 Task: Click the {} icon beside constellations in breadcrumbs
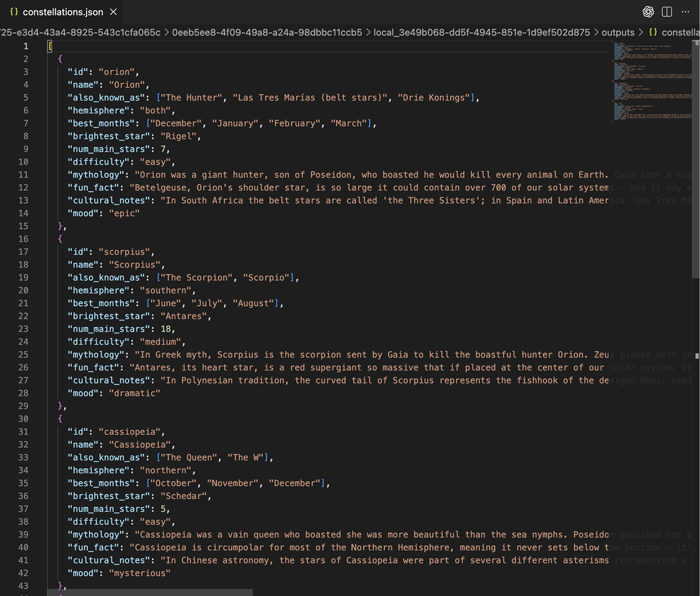tap(652, 32)
